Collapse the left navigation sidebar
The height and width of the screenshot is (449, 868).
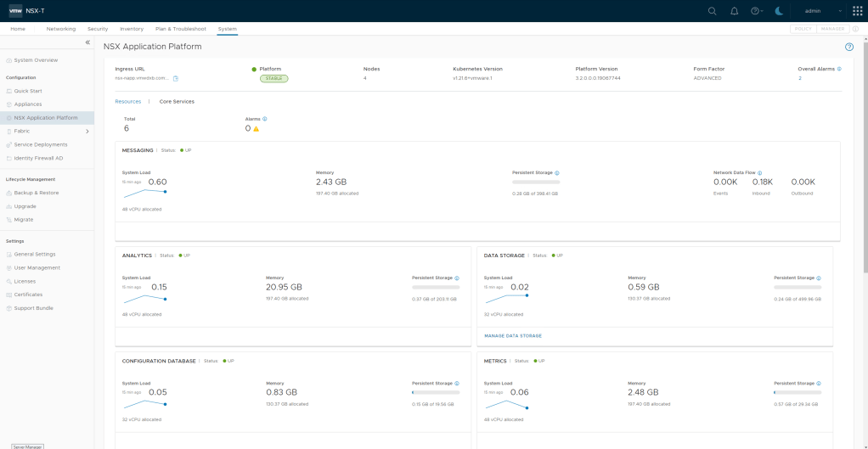(x=87, y=42)
